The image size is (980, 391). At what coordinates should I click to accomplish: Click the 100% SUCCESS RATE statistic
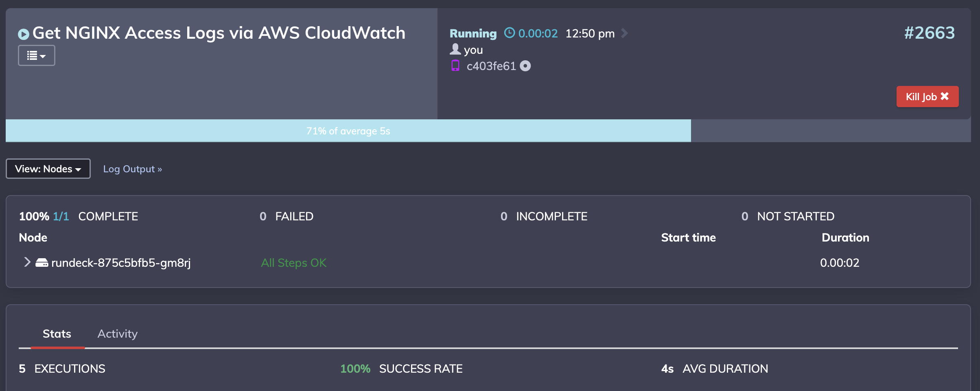[x=401, y=369]
